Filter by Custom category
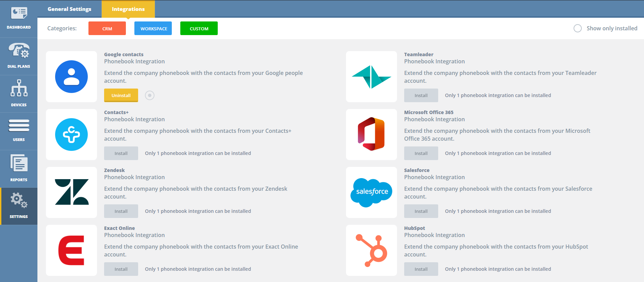 pyautogui.click(x=199, y=29)
